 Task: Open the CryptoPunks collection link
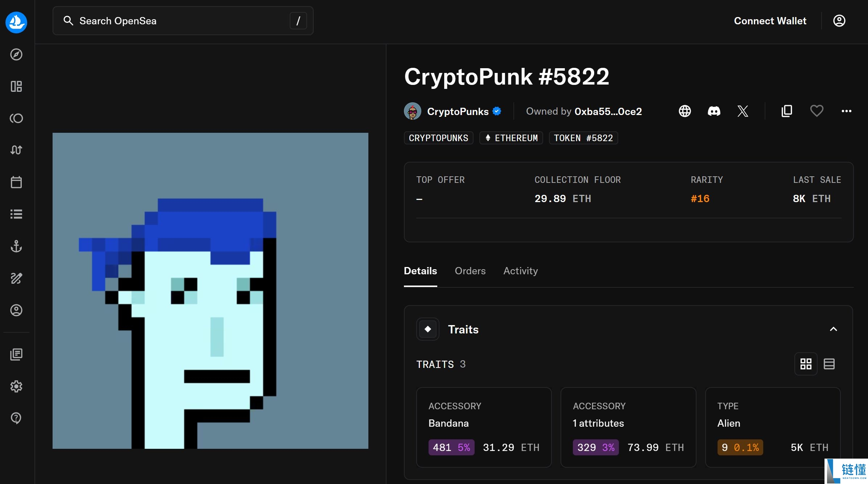(458, 111)
